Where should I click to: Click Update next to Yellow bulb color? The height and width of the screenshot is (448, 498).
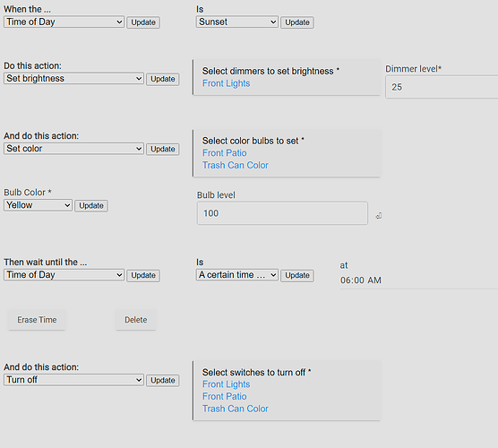click(x=91, y=205)
